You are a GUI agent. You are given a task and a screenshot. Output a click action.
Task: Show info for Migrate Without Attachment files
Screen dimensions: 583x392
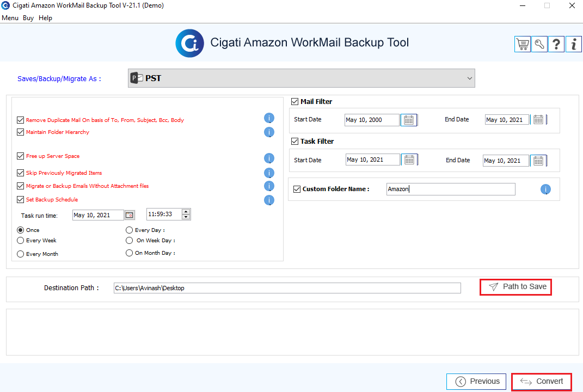[x=269, y=186]
